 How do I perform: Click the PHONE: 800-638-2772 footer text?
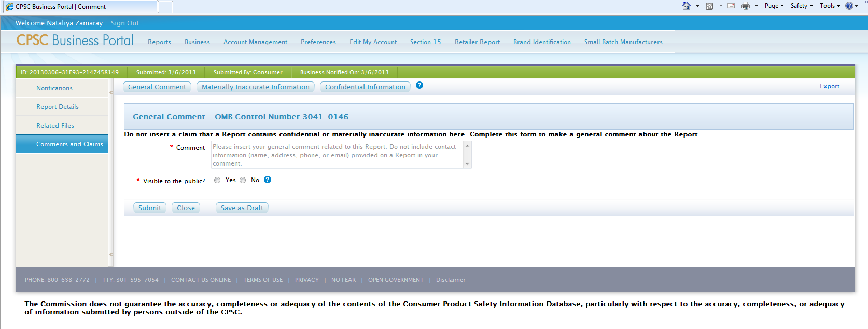click(x=57, y=280)
